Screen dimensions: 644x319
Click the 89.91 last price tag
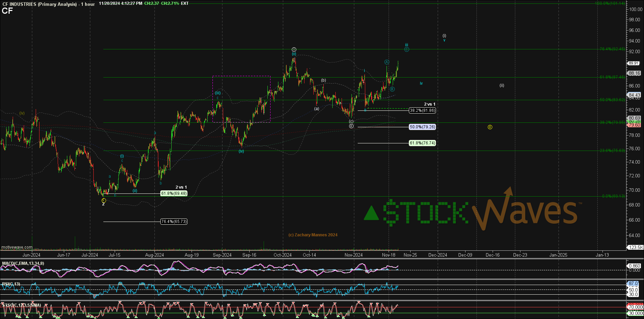pos(634,63)
